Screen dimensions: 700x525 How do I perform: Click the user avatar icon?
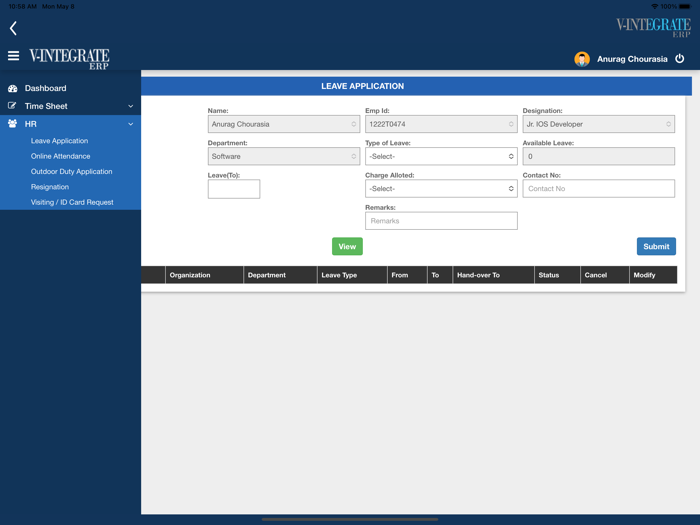pyautogui.click(x=582, y=59)
